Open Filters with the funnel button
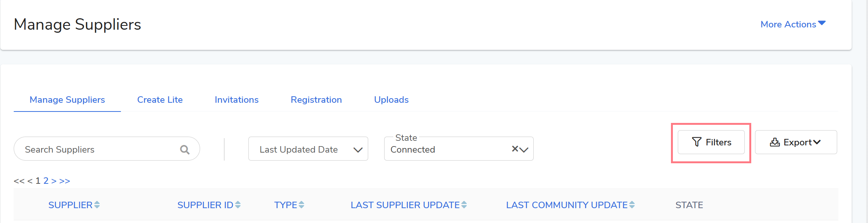The image size is (868, 223). coord(711,142)
